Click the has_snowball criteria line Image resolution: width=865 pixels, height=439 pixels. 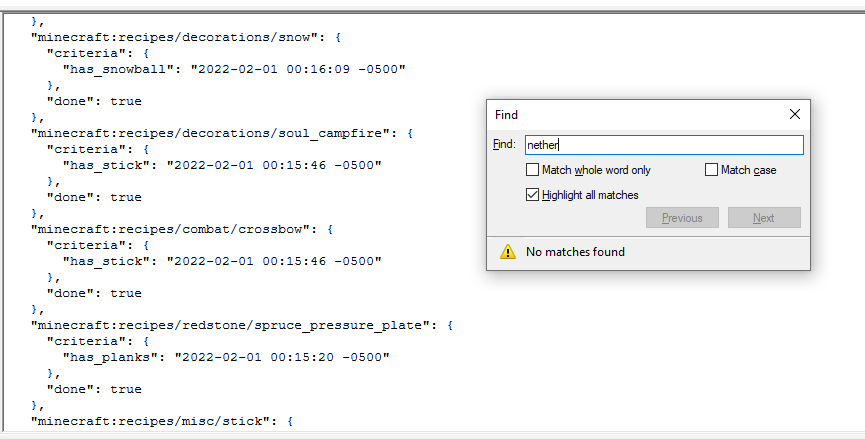coord(234,69)
